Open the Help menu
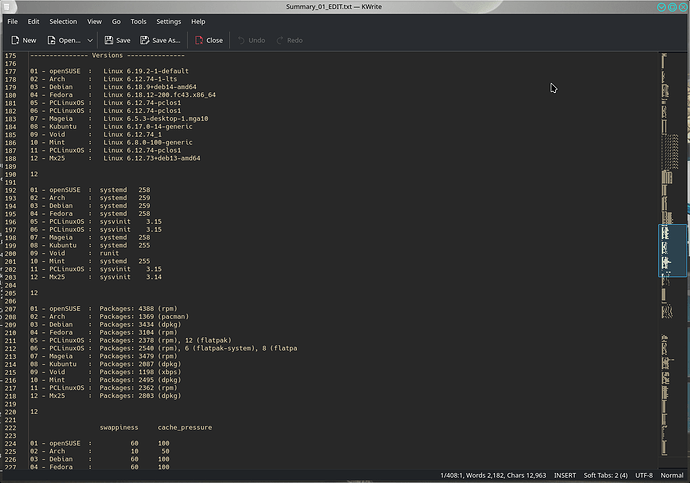690x483 pixels. (x=198, y=22)
